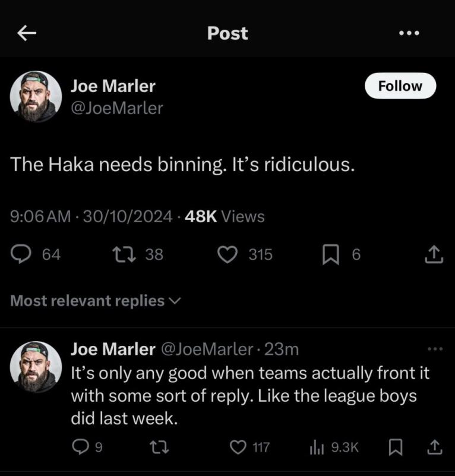
Task: Expand the Most relevant replies dropdown
Action: pos(93,301)
